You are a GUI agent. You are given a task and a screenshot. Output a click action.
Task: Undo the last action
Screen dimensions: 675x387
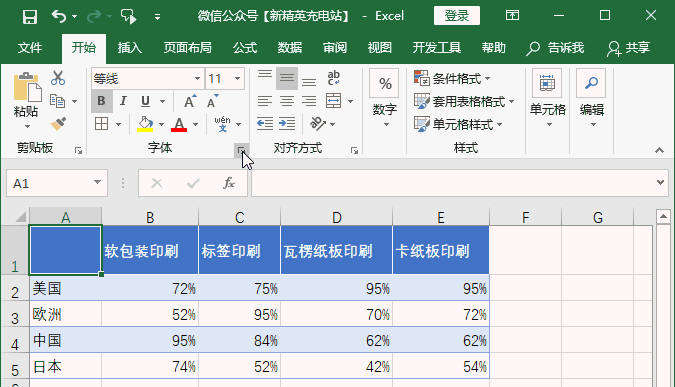59,16
